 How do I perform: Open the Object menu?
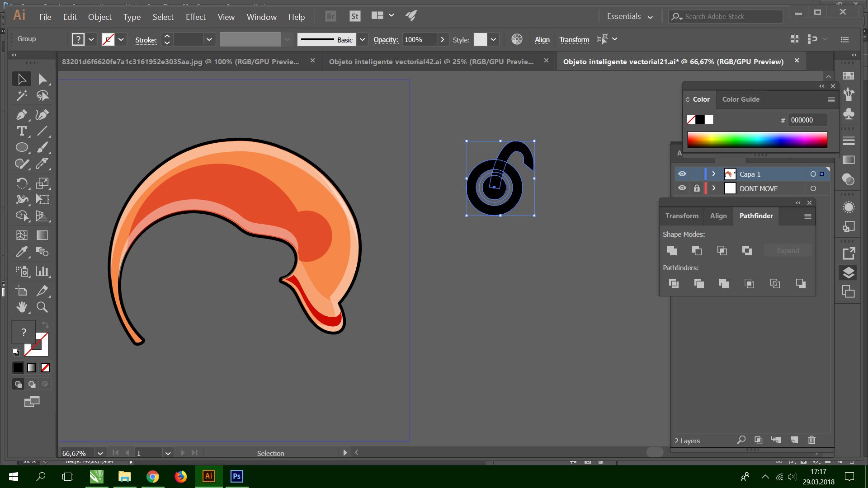click(100, 17)
